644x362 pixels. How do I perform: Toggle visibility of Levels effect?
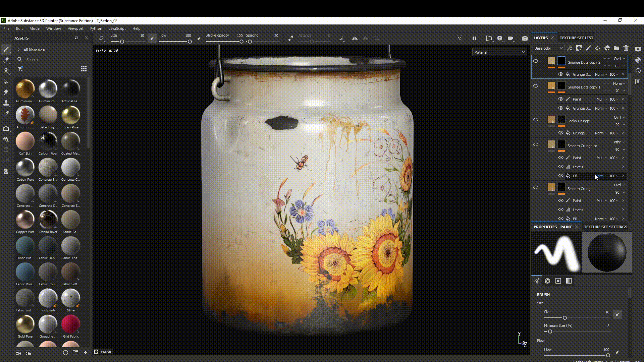point(560,167)
